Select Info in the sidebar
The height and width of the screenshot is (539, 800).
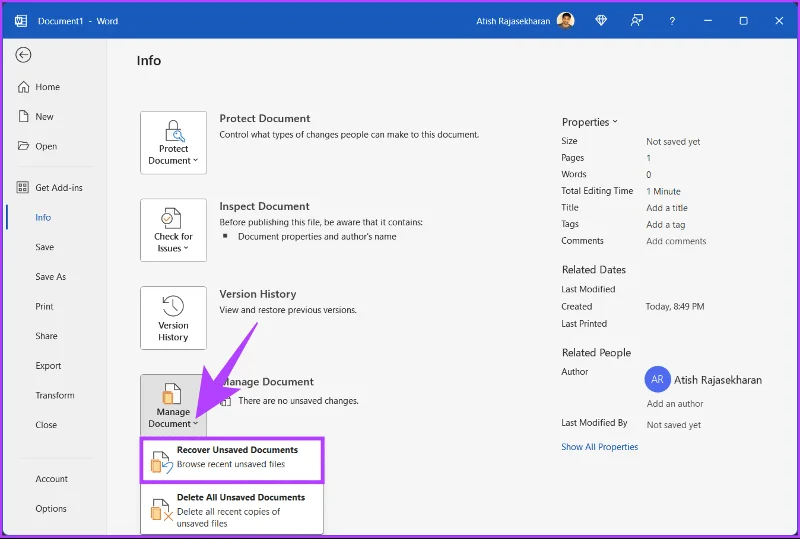tap(43, 217)
